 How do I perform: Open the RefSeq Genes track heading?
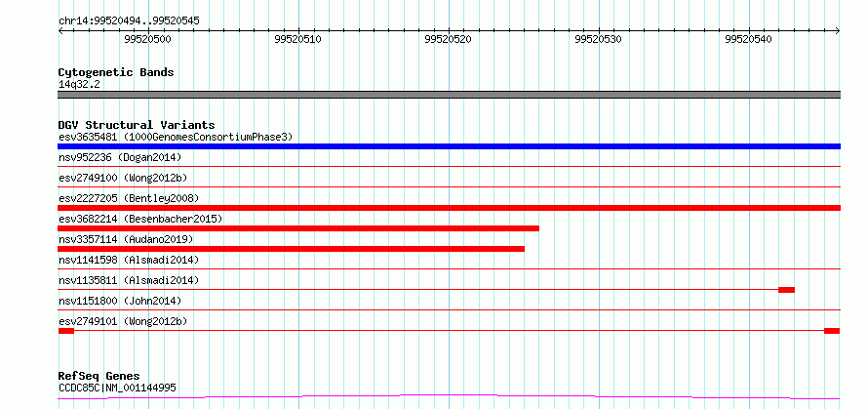pyautogui.click(x=99, y=377)
